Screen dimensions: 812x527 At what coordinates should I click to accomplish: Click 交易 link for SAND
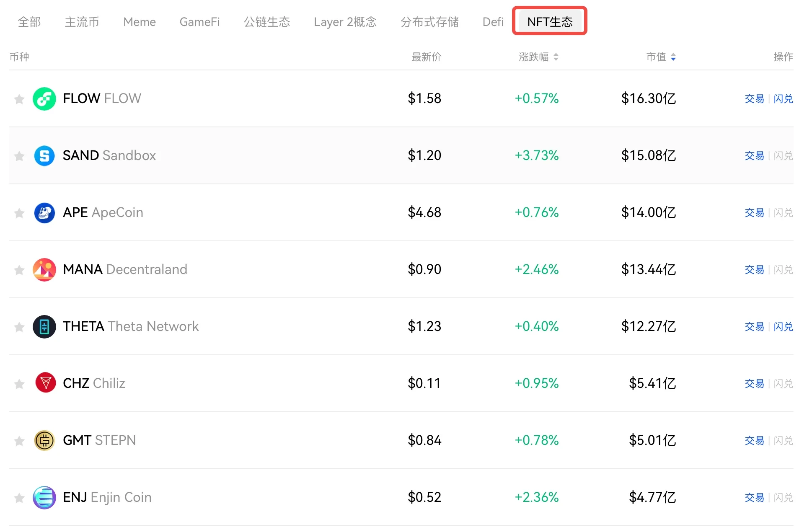click(x=754, y=156)
